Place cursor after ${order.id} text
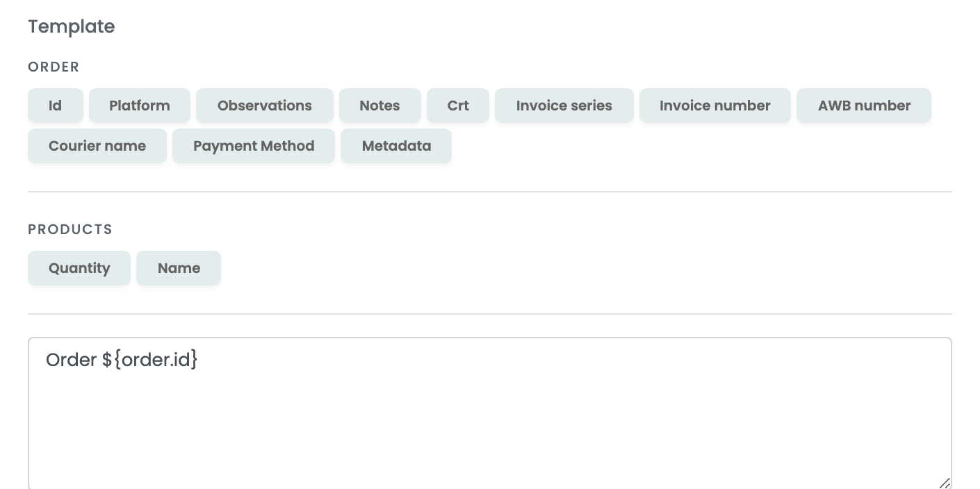Viewport: 980px width, 489px height. (199, 360)
